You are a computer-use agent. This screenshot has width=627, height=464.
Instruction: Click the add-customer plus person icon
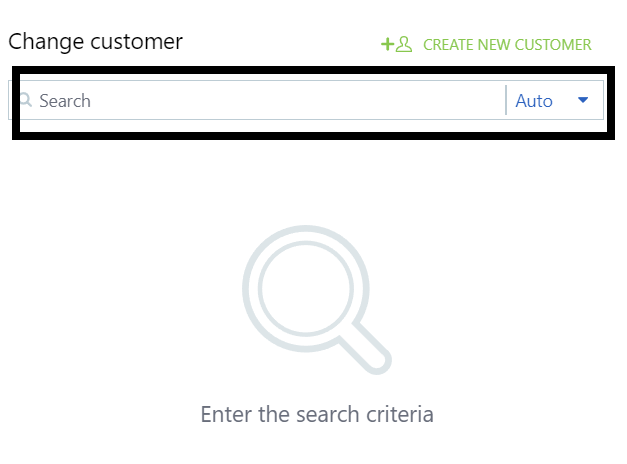(x=397, y=44)
